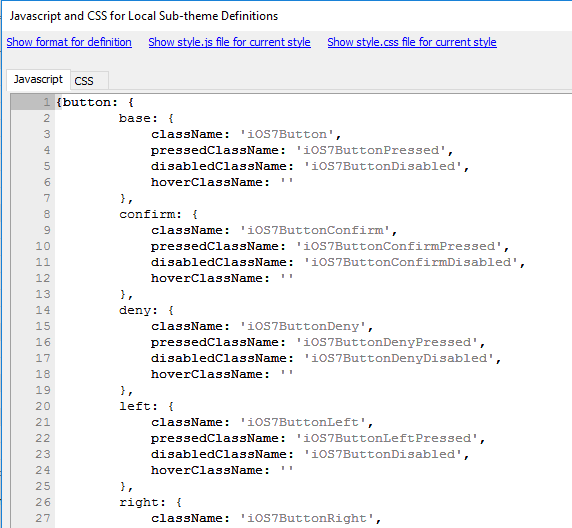This screenshot has height=528, width=572.
Task: Click the 'iOS7ButtonPressed' string
Action: tap(371, 150)
